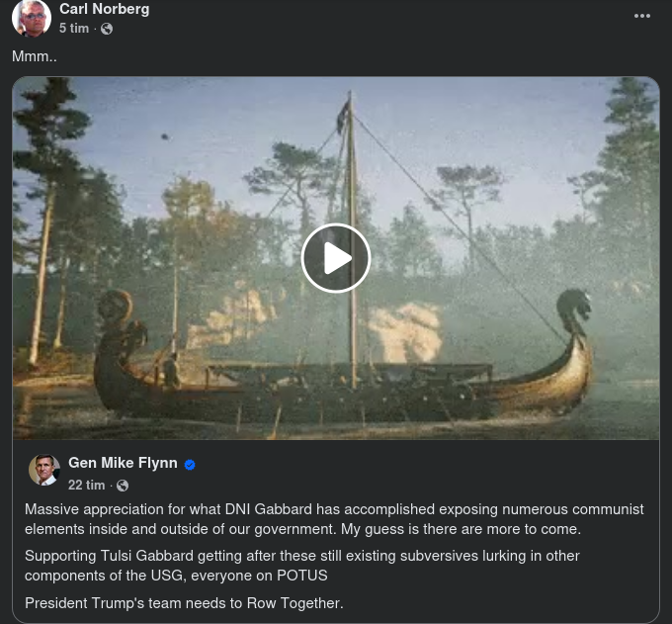This screenshot has height=624, width=672.
Task: Click the globe icon beside "22 tim"
Action: point(123,486)
